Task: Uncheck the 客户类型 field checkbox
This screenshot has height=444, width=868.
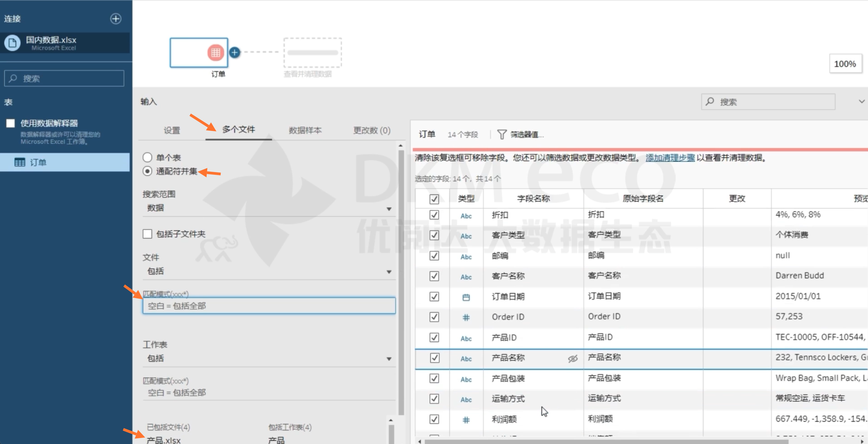Action: point(434,235)
